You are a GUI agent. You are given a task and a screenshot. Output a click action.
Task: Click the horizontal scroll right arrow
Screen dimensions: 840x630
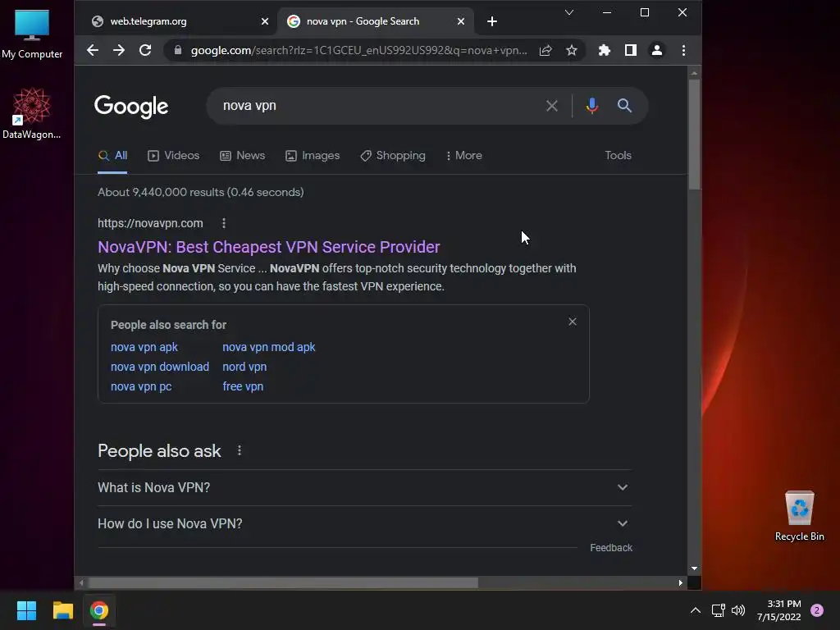coord(680,583)
